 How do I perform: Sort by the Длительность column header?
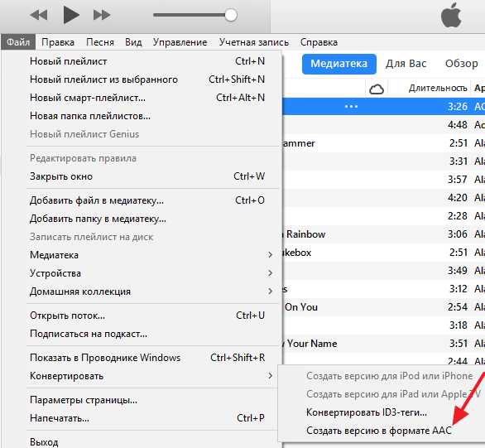pyautogui.click(x=437, y=89)
